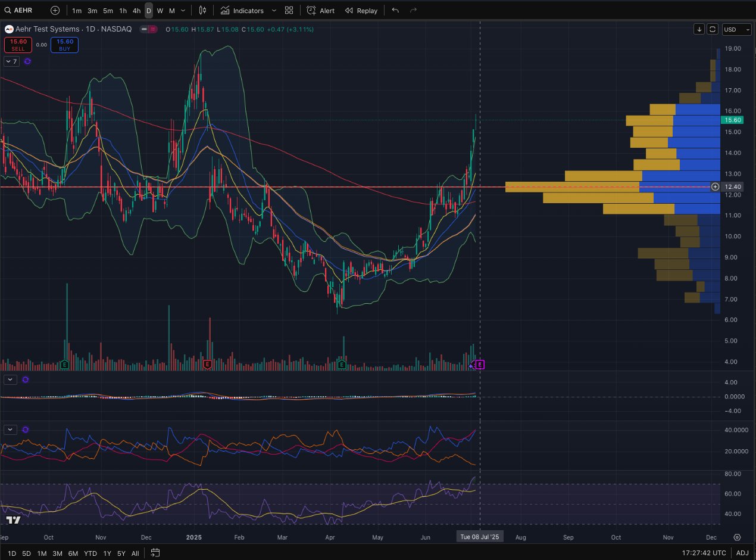
Task: Select the 6M date range
Action: tap(73, 553)
